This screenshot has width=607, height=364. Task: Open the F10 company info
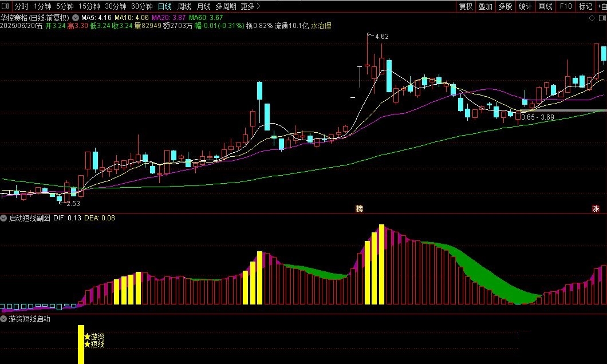tap(566, 6)
